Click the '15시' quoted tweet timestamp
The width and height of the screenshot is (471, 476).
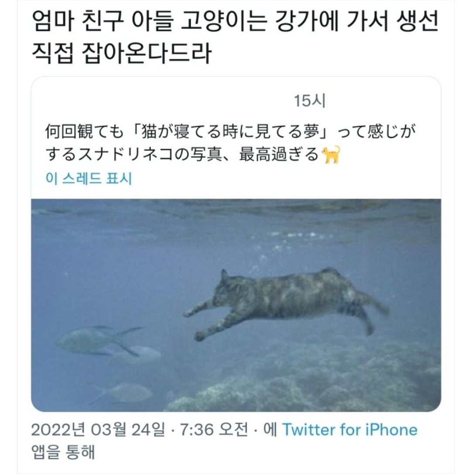click(310, 102)
